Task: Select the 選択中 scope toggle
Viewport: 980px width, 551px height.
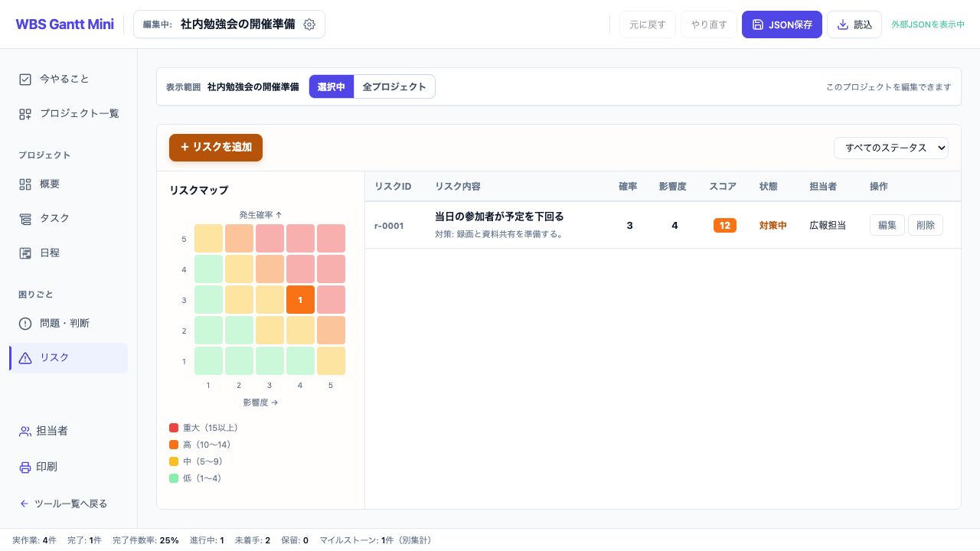Action: (x=332, y=86)
